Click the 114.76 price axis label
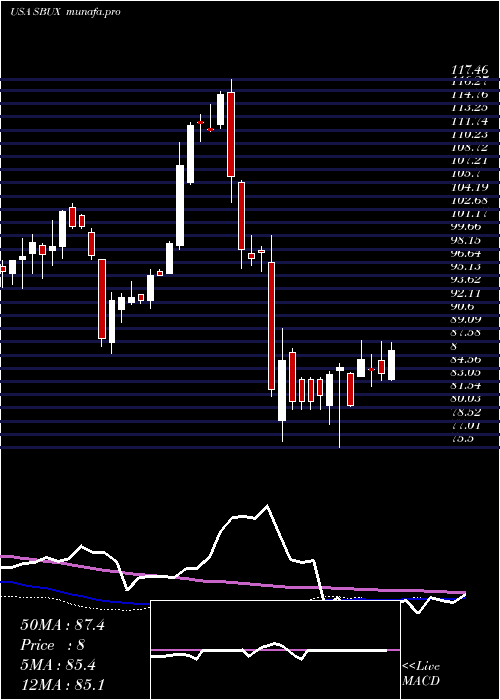The image size is (500, 700). 470,95
